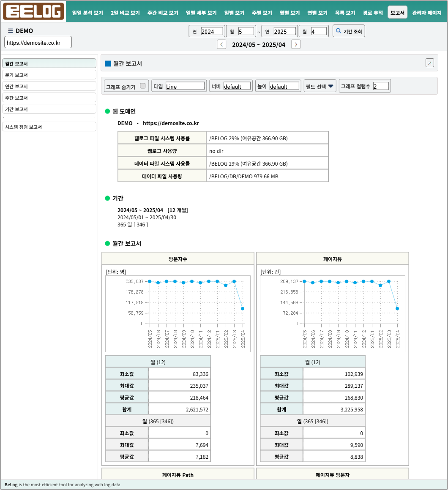
Task: Select the 보고서 tab
Action: [x=397, y=13]
